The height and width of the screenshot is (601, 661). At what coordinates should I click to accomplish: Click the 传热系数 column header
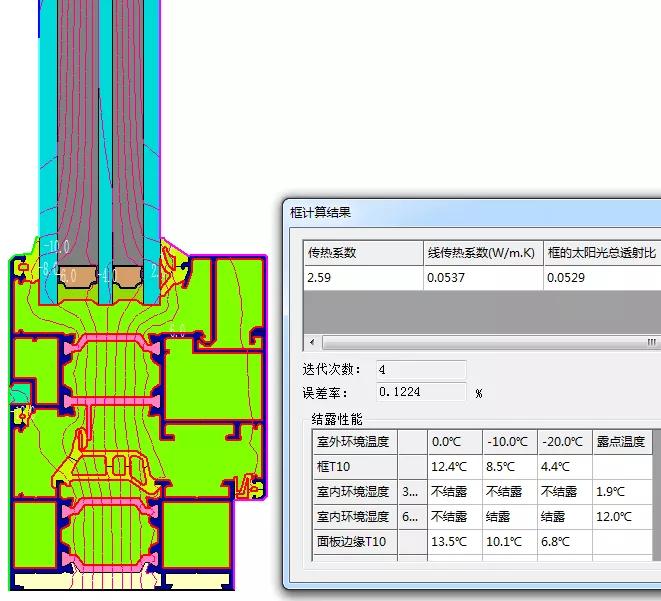362,253
